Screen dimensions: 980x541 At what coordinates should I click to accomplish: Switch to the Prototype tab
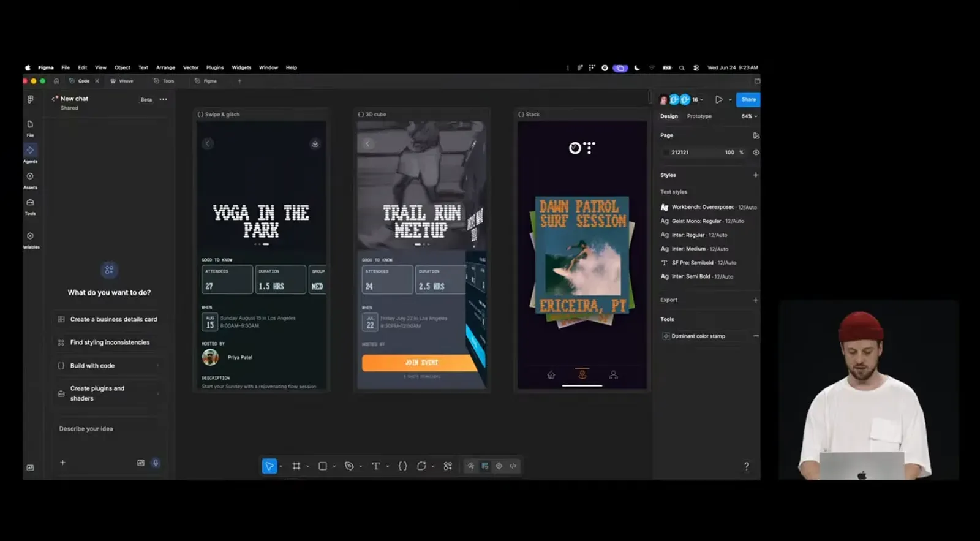tap(699, 116)
